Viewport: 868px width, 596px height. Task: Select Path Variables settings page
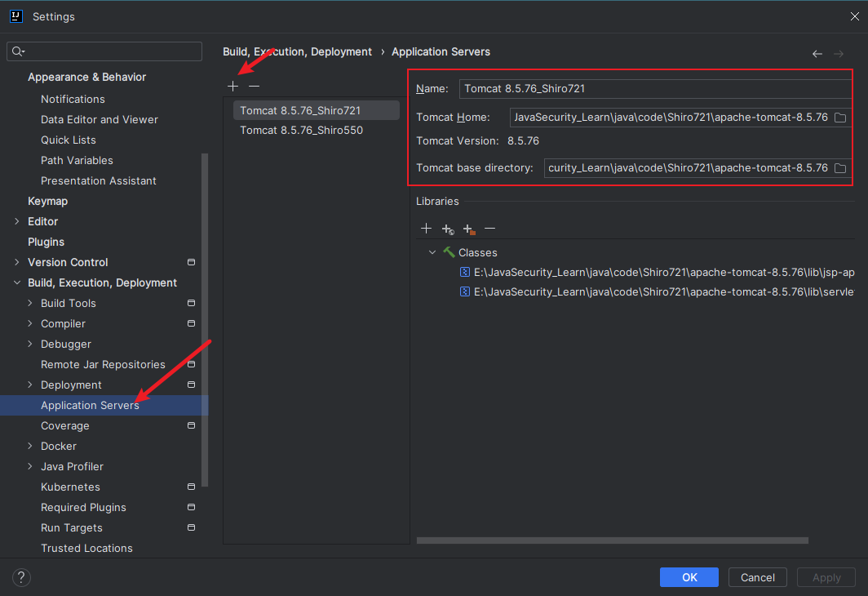tap(77, 161)
